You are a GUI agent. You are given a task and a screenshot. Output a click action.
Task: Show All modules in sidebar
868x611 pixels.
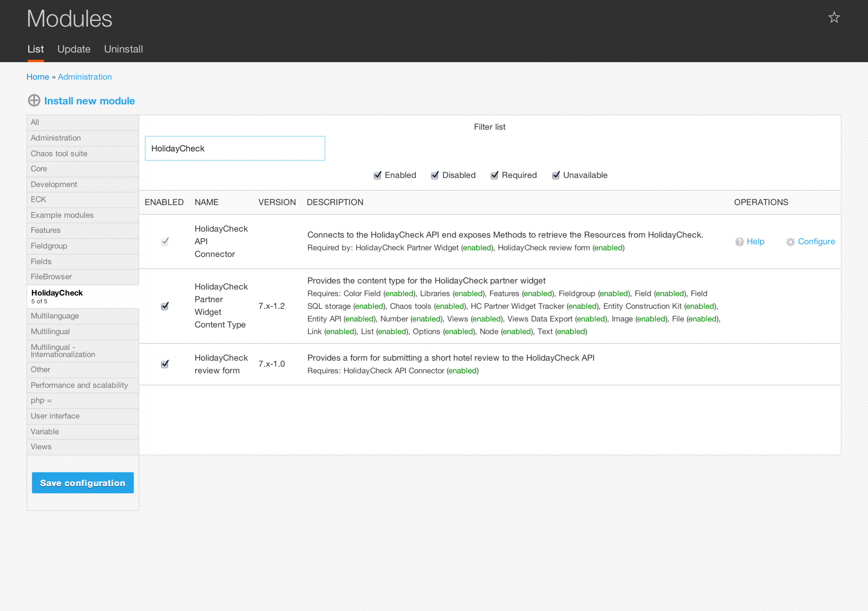pos(35,122)
